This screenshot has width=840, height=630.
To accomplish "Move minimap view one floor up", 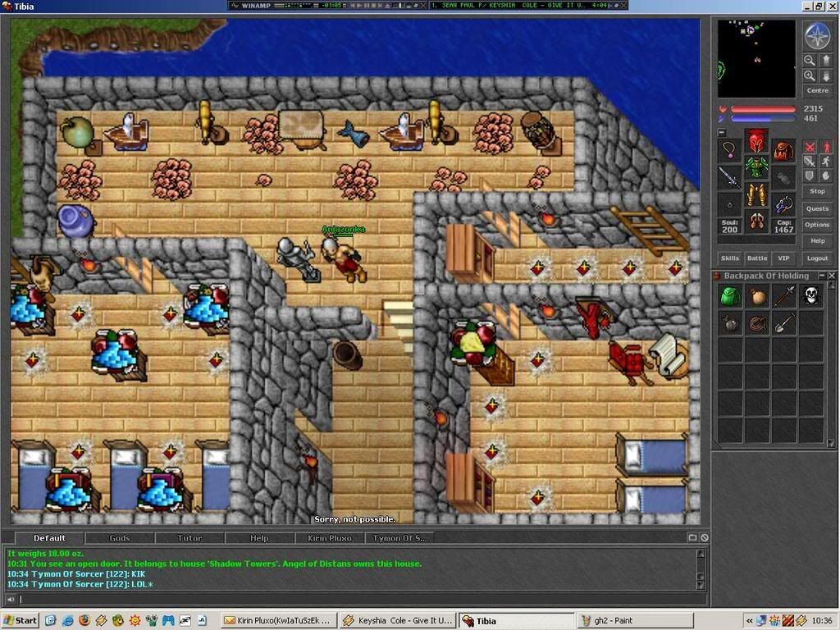I will pos(826,61).
